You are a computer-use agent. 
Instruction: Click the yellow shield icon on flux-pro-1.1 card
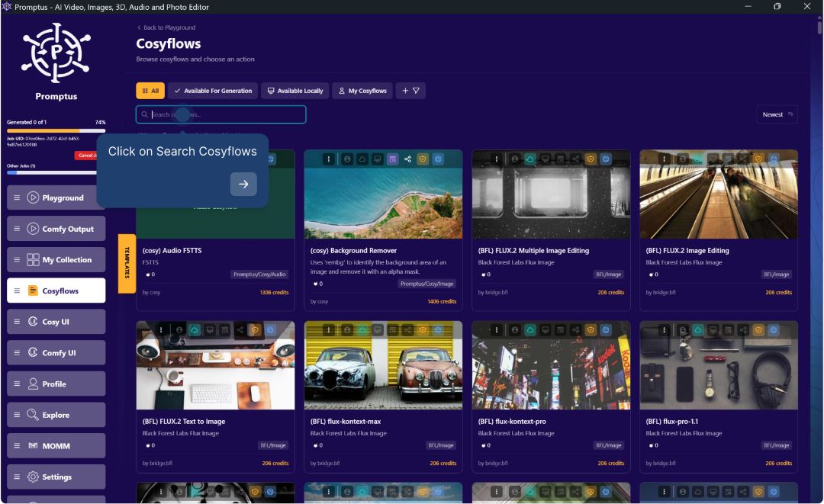[758, 329]
